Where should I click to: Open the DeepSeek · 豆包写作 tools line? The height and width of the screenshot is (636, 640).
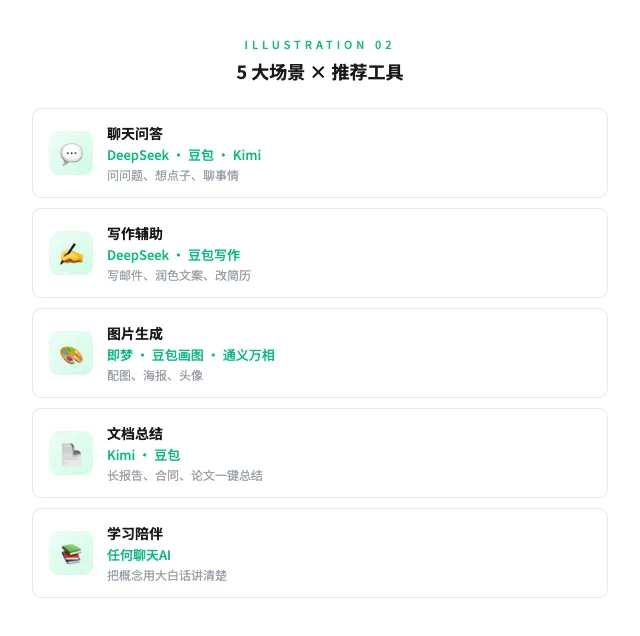173,255
